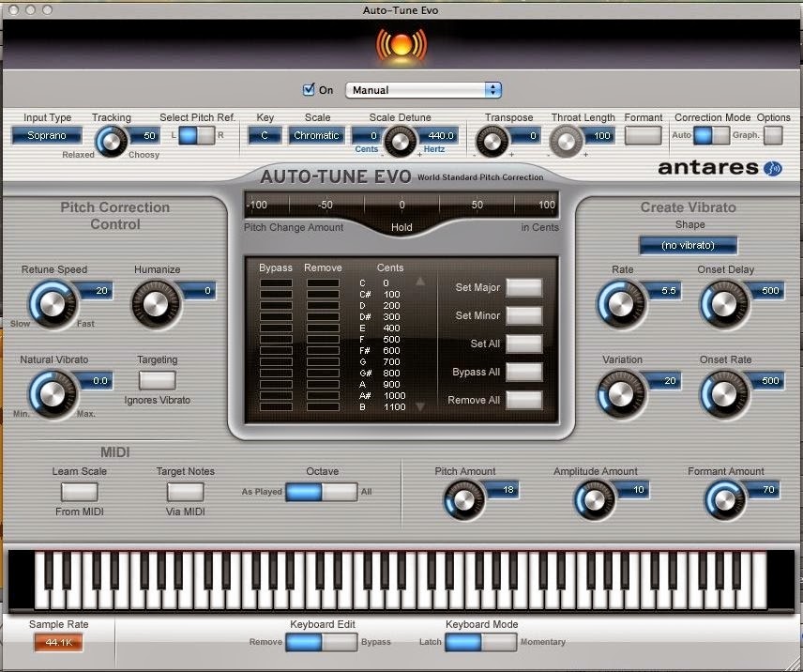Screen dimensions: 803x672
Task: Enable Remove for note B
Action: 323,406
